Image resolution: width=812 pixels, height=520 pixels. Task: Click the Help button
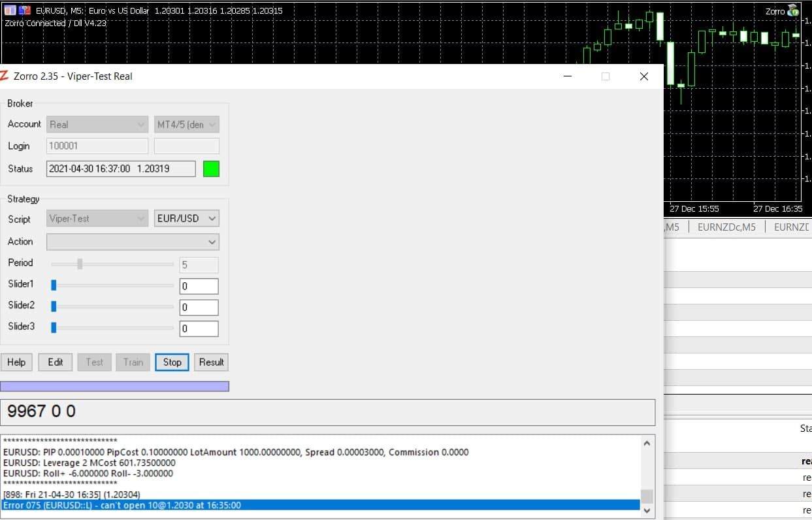tap(16, 362)
